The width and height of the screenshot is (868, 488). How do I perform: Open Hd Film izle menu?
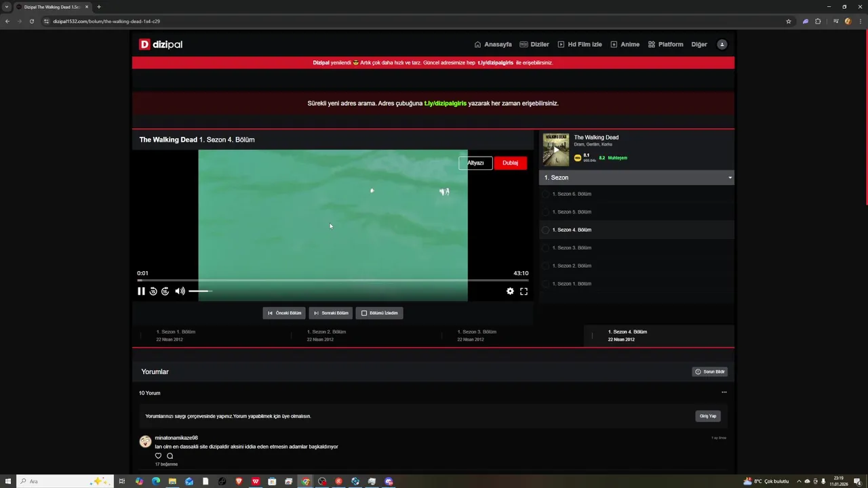[580, 45]
